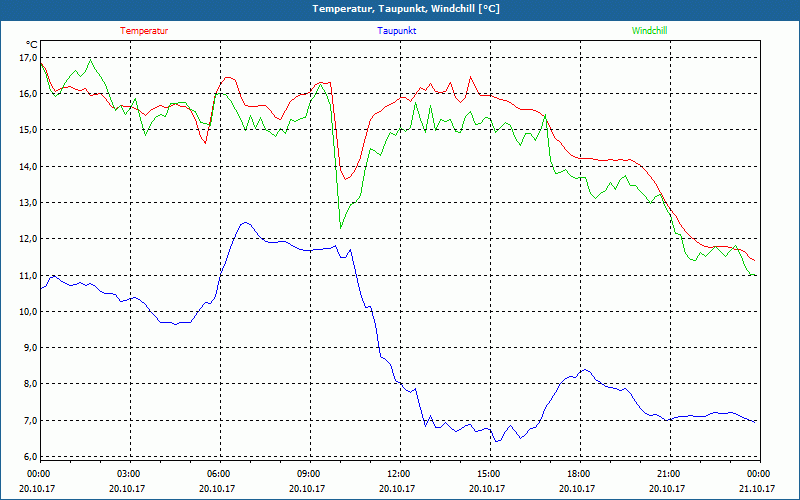Select the blue Taupunkt legend label
The image size is (800, 500).
[x=397, y=31]
